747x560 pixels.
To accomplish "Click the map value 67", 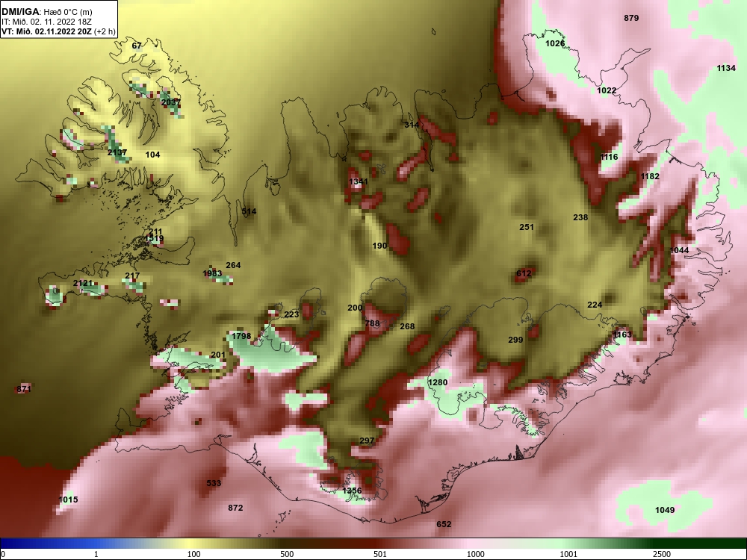I will 137,46.
